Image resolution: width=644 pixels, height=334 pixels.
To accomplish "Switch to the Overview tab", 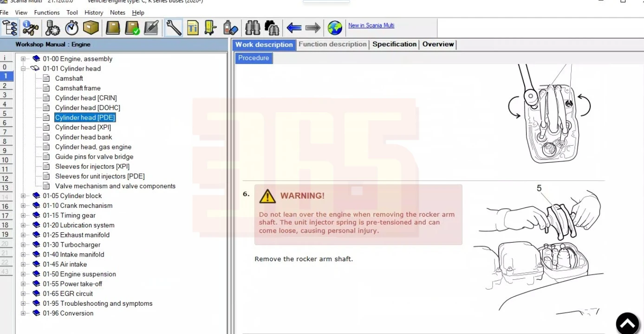I will [438, 45].
